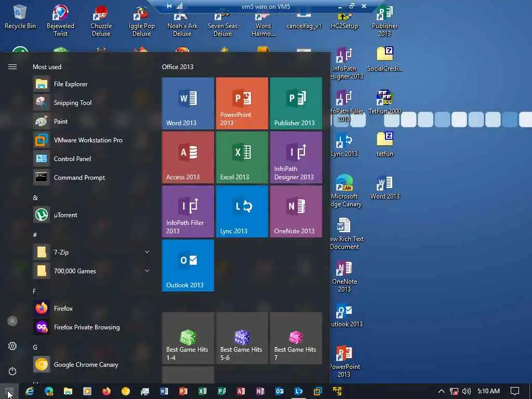
Task: Open InfoPath Designer 2013 tile
Action: 296,157
